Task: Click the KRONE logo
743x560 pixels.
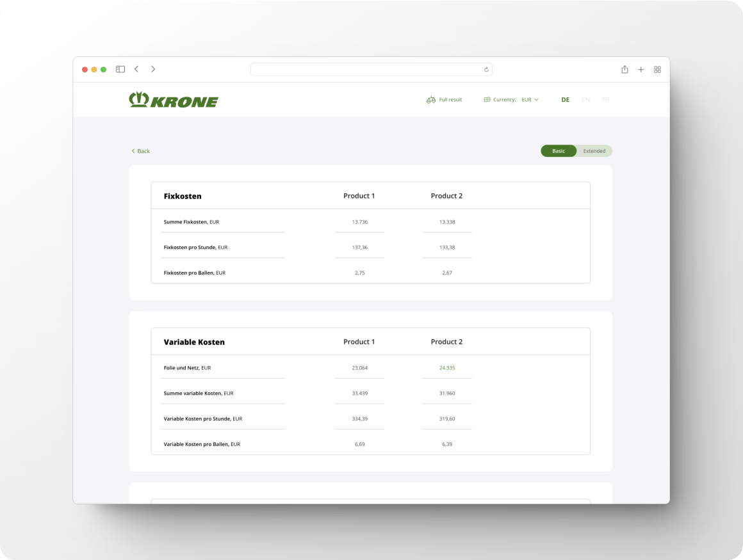Action: (x=174, y=100)
